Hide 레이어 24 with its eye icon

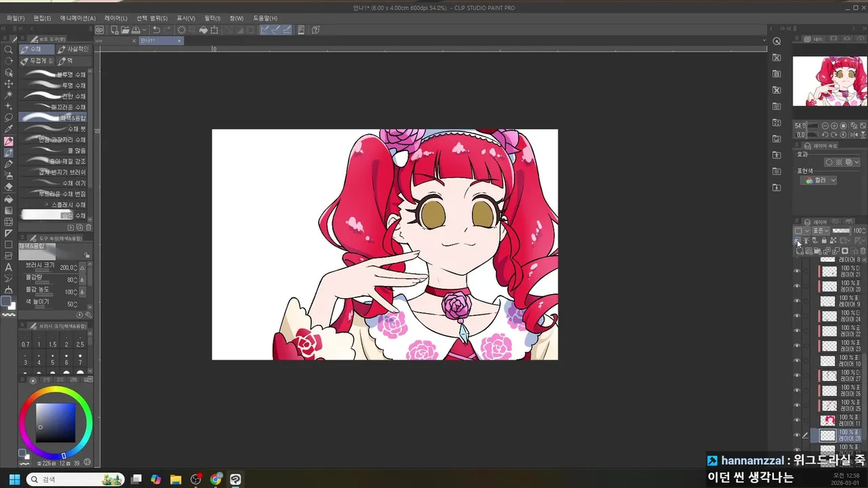[797, 316]
